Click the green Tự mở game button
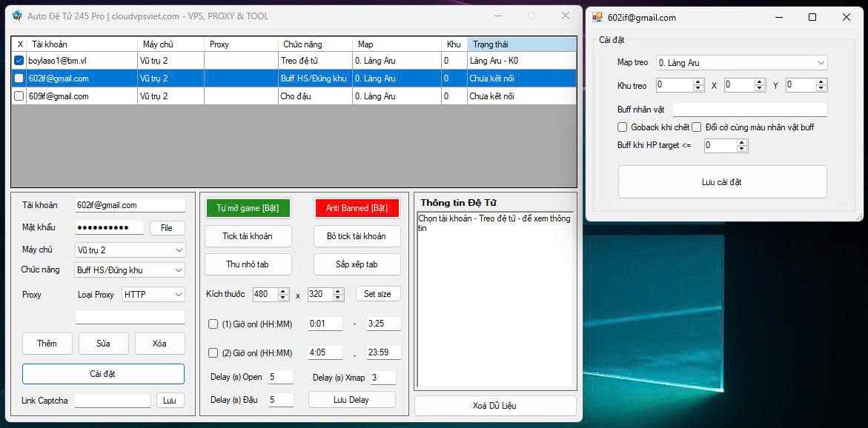The width and height of the screenshot is (868, 428). (248, 208)
